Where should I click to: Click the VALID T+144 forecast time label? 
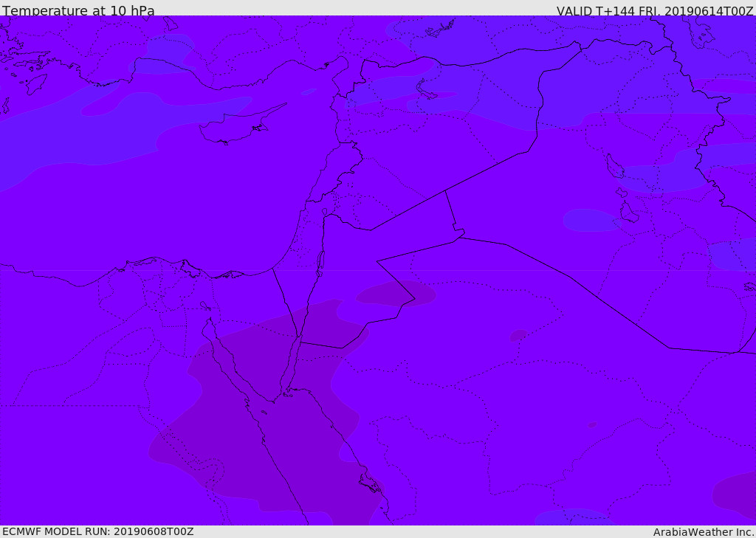coord(654,11)
